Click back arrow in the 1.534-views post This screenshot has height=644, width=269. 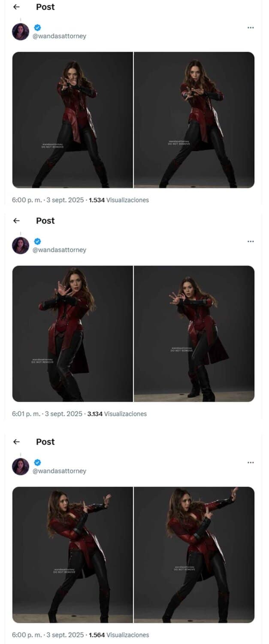[x=17, y=7]
